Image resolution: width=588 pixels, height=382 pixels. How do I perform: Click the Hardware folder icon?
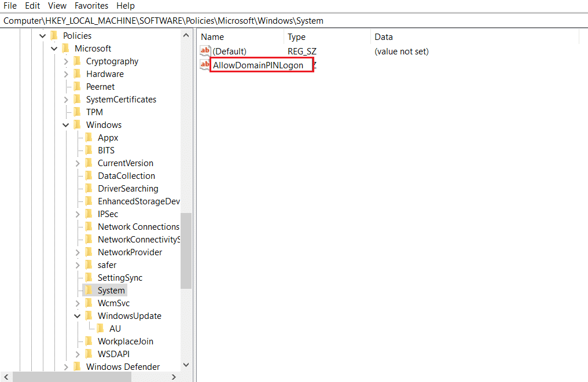77,74
